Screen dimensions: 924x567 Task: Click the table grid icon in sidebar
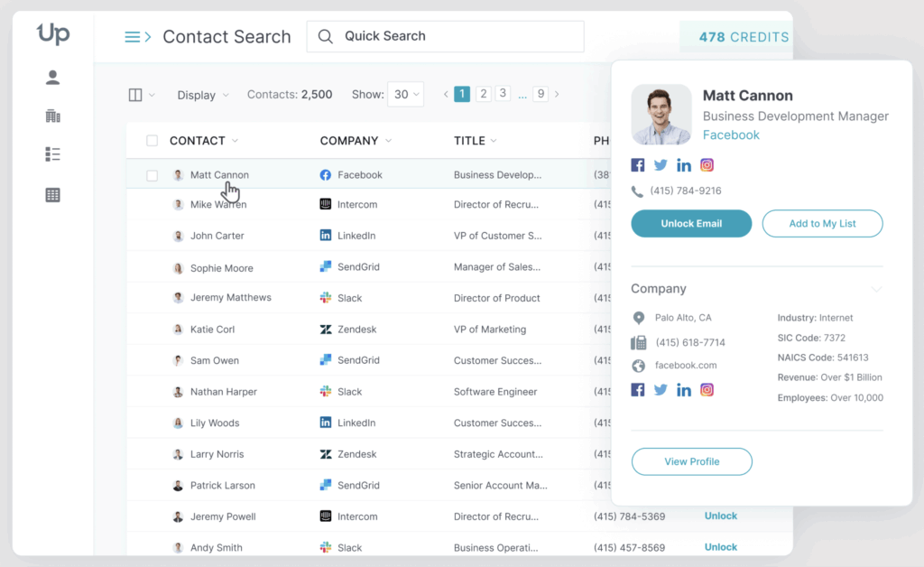point(52,194)
